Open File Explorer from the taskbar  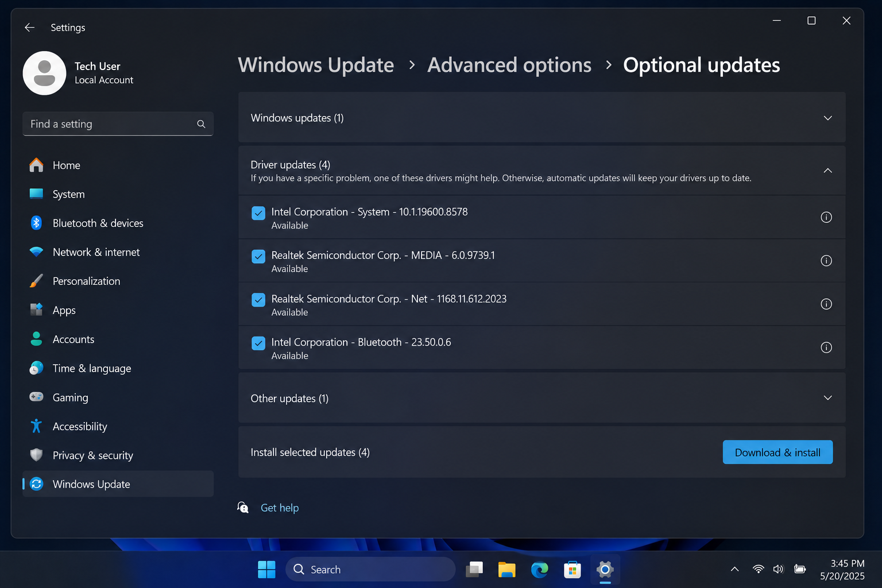point(506,570)
